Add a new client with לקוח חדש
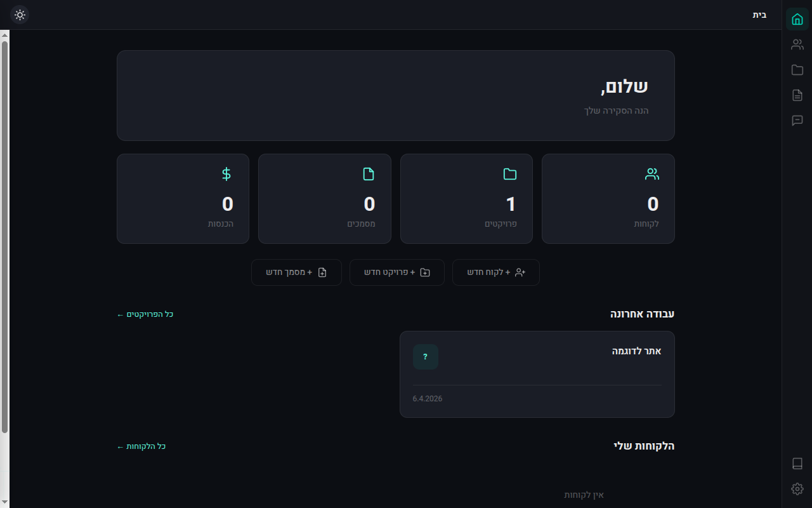 (496, 272)
